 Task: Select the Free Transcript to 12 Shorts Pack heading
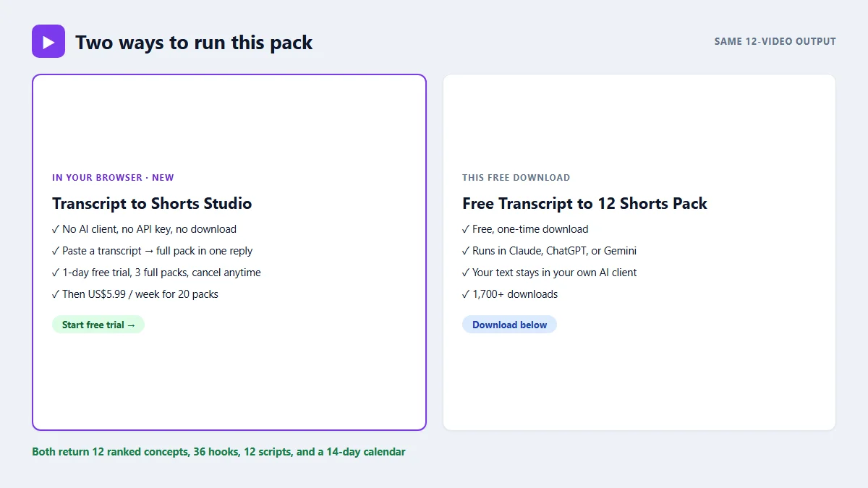click(x=584, y=203)
